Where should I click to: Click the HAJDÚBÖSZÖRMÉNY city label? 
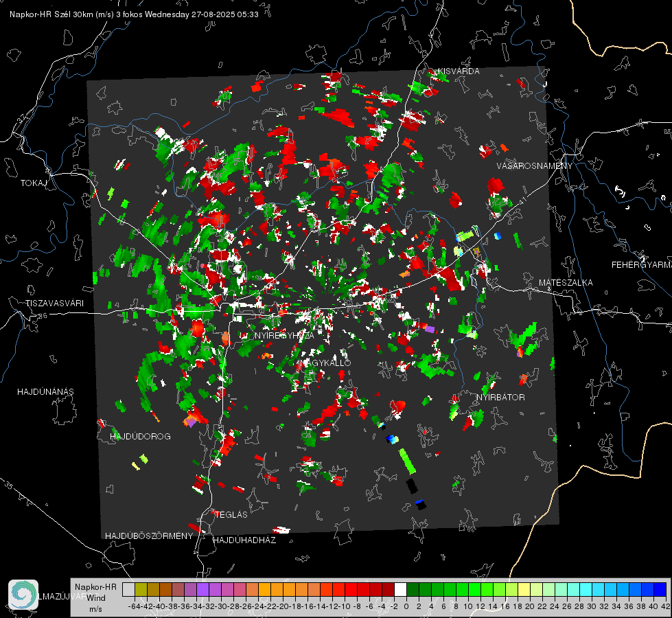click(149, 536)
